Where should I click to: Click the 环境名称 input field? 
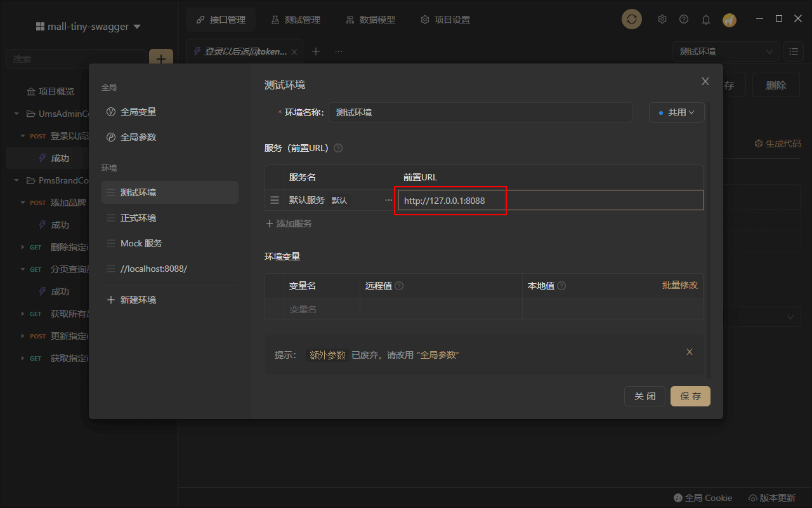(x=480, y=112)
